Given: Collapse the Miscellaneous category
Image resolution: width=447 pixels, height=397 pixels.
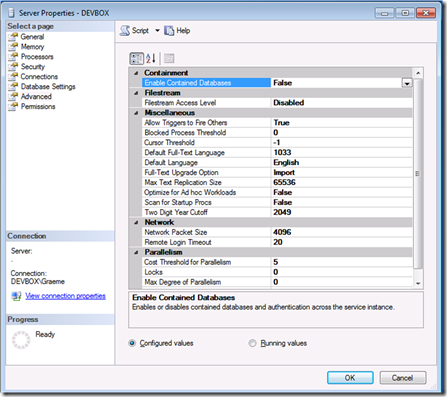Looking at the screenshot, I should pyautogui.click(x=136, y=113).
